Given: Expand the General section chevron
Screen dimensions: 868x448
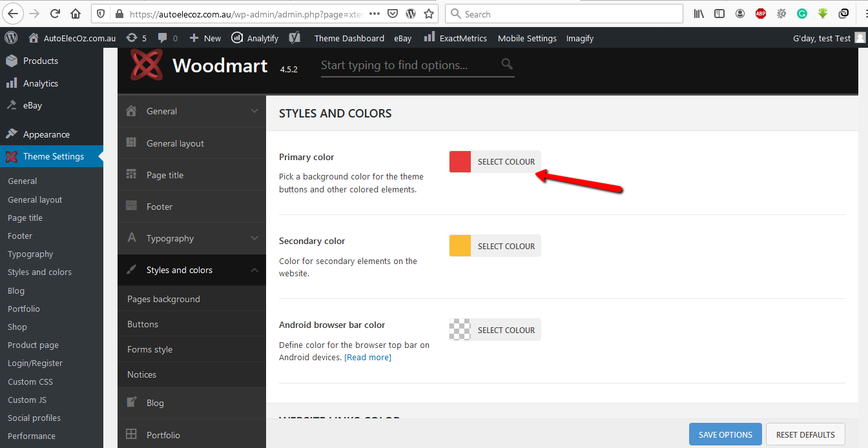Looking at the screenshot, I should coord(254,111).
